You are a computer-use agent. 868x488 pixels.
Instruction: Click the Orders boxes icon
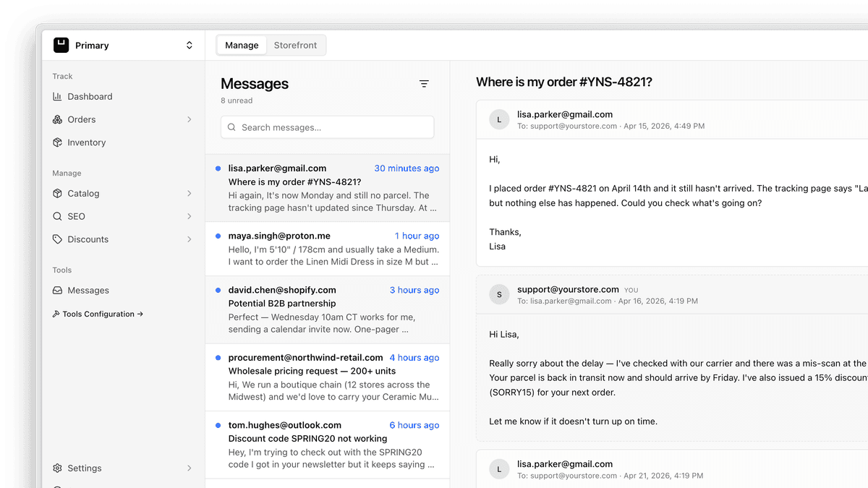point(58,120)
